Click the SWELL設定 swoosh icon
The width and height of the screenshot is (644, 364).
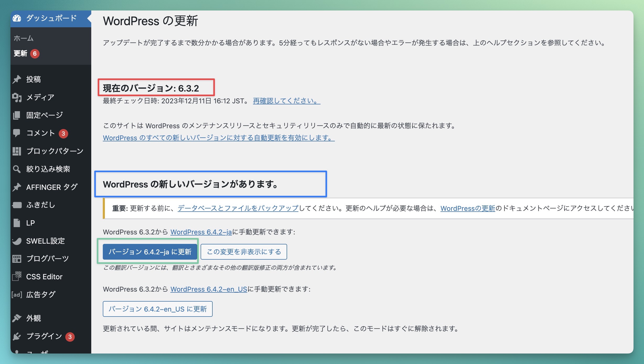(17, 241)
